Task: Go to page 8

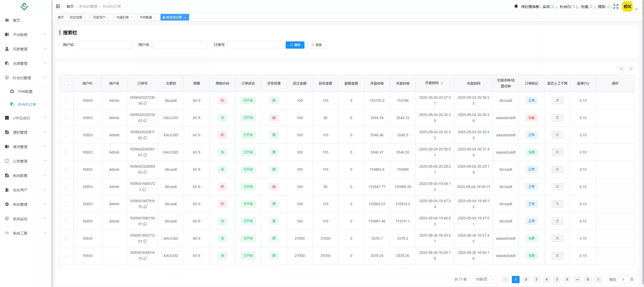Action: tap(588, 280)
